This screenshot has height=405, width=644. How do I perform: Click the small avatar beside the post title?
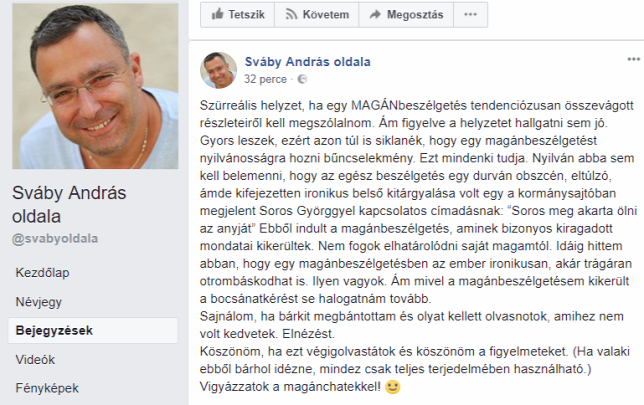point(218,70)
